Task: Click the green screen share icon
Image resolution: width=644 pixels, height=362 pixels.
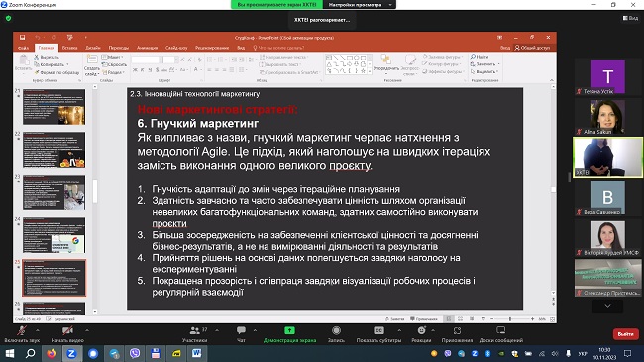Action: click(289, 330)
